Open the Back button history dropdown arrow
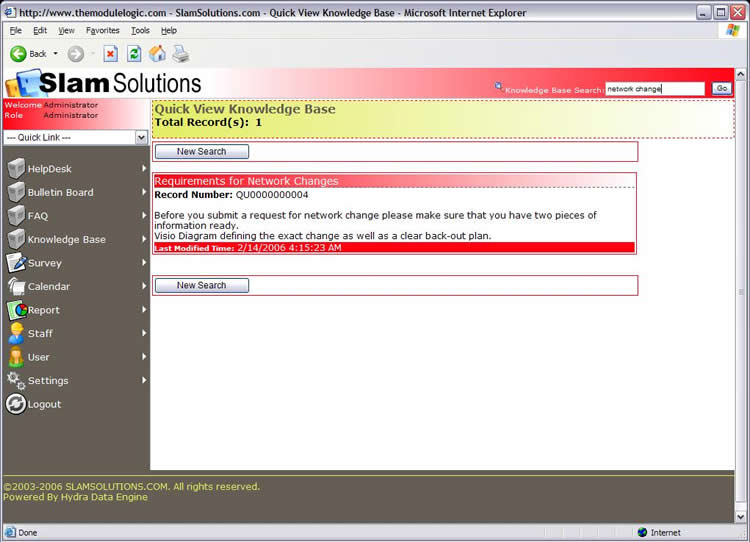Image resolution: width=750 pixels, height=542 pixels. [x=55, y=54]
